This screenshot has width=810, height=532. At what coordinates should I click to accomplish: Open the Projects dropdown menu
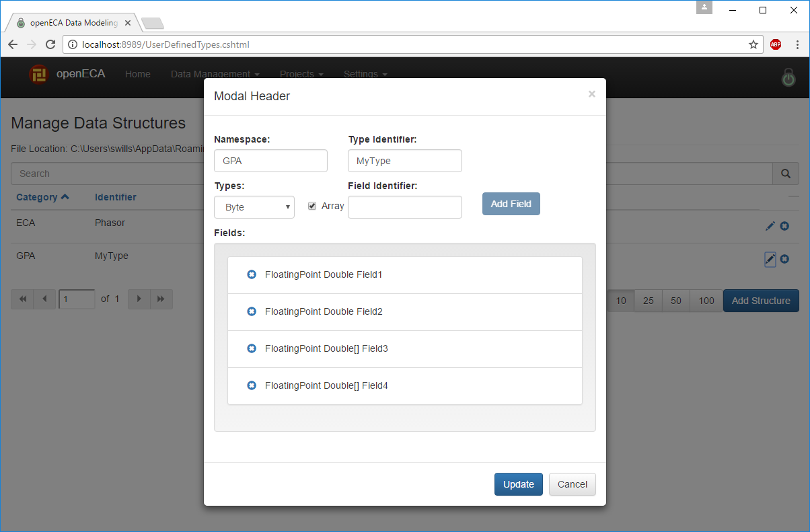pyautogui.click(x=301, y=74)
